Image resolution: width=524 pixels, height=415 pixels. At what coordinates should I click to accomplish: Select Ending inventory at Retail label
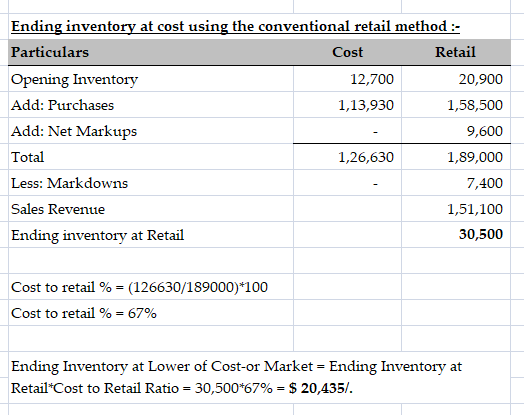coord(97,235)
